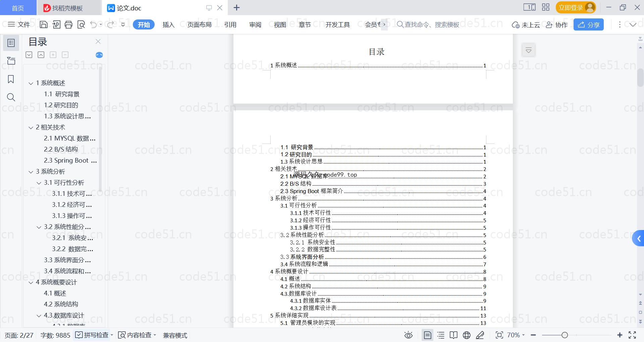Open the outline panel sidebar icon
The height and width of the screenshot is (342, 644).
point(11,43)
